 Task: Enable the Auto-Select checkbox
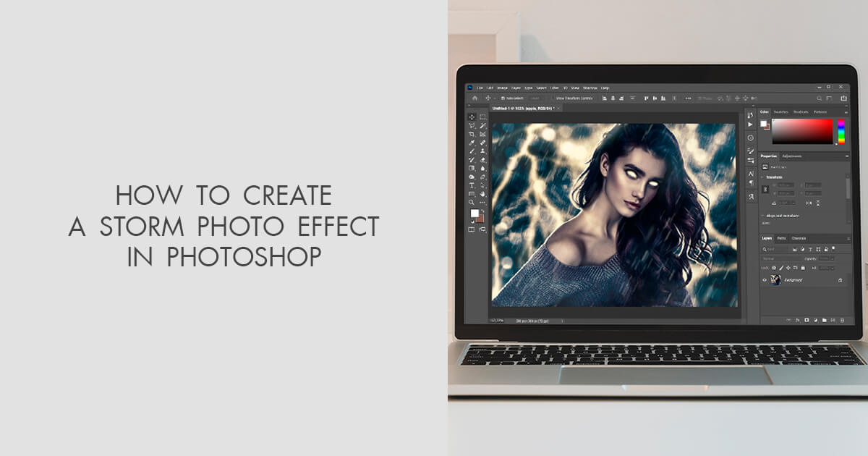[503, 97]
